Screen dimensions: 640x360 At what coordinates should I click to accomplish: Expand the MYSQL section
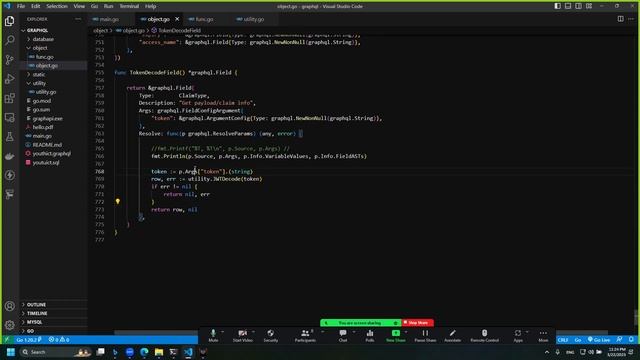click(34, 322)
